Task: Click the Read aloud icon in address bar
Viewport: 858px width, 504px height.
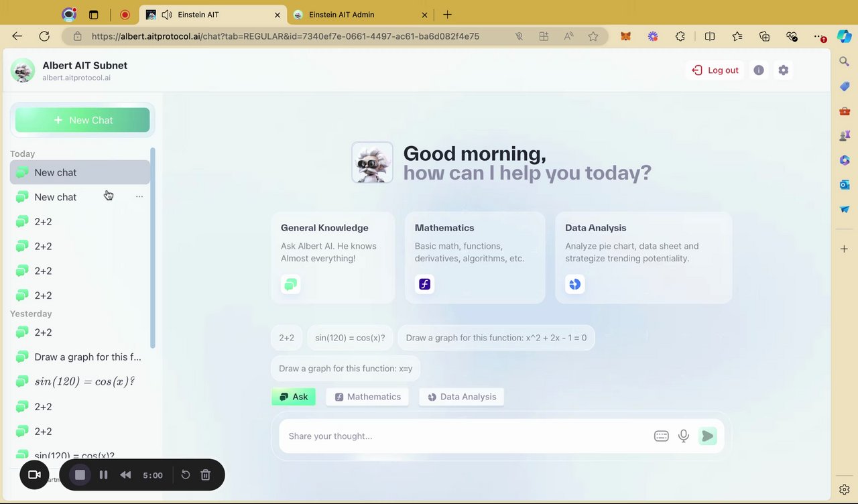Action: tap(569, 36)
